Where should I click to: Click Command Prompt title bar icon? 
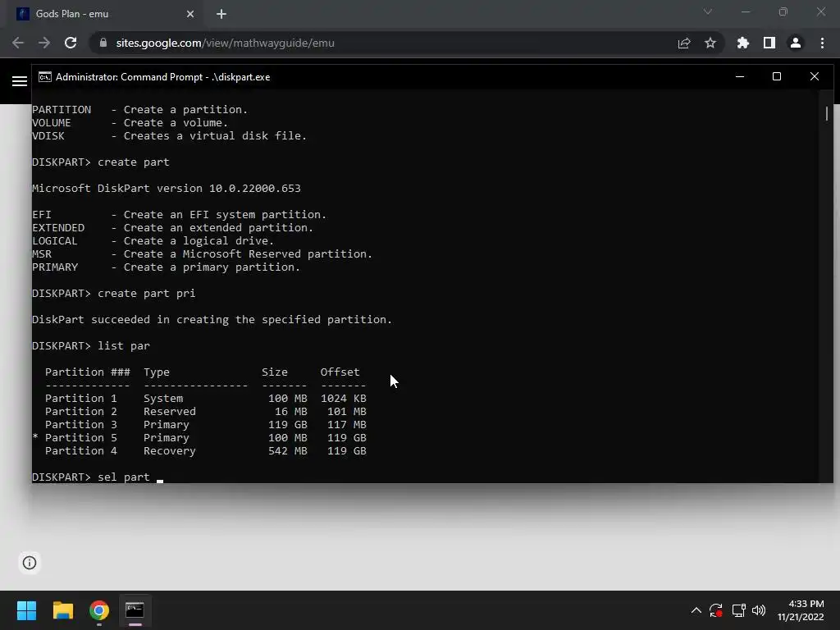coord(45,77)
